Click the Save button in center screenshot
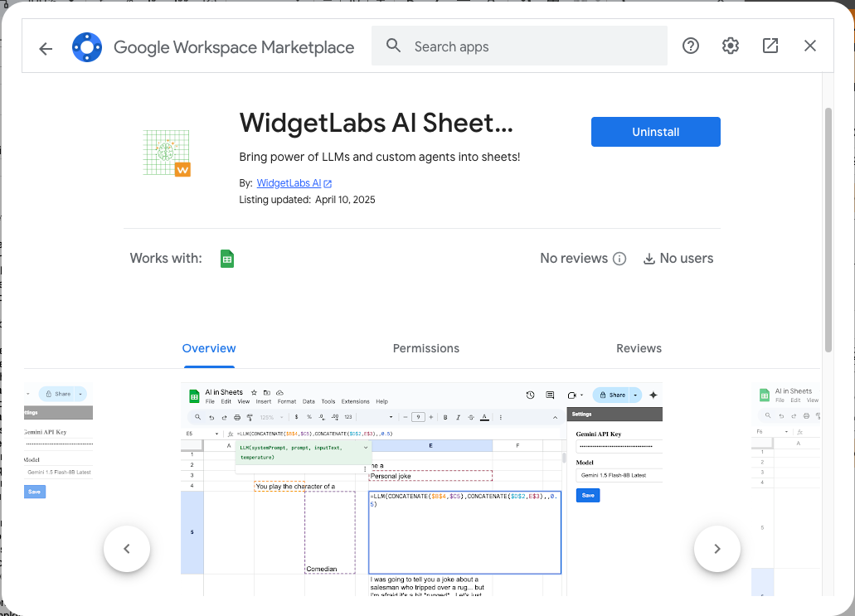855x616 pixels. click(x=588, y=496)
